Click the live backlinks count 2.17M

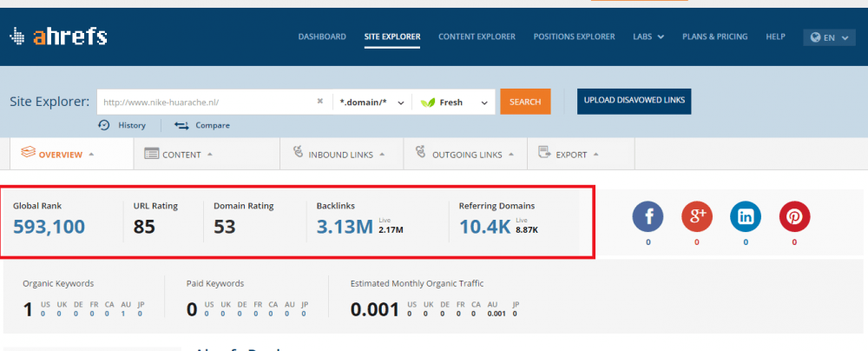[391, 229]
